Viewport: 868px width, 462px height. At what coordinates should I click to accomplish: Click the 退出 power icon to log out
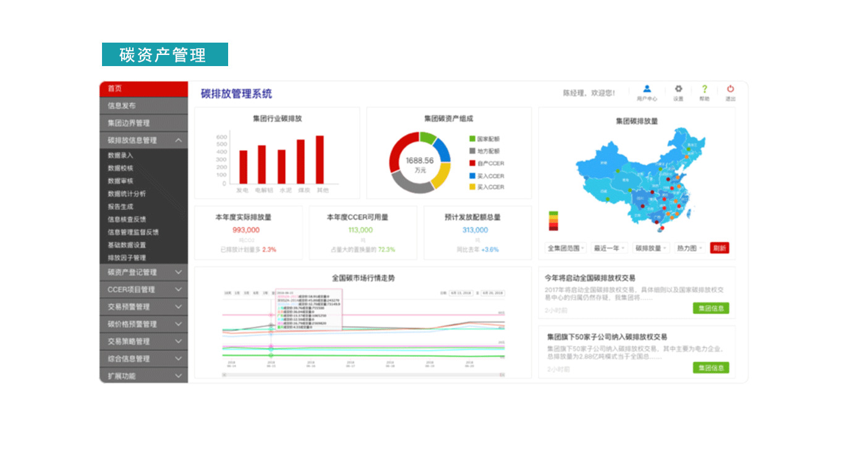click(x=730, y=90)
